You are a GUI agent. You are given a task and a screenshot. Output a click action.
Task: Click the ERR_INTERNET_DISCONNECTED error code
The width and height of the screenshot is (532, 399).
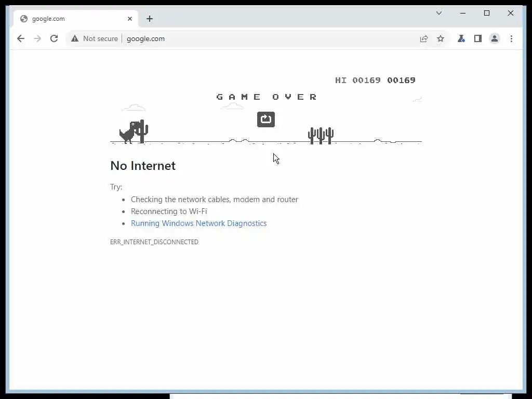(x=154, y=242)
